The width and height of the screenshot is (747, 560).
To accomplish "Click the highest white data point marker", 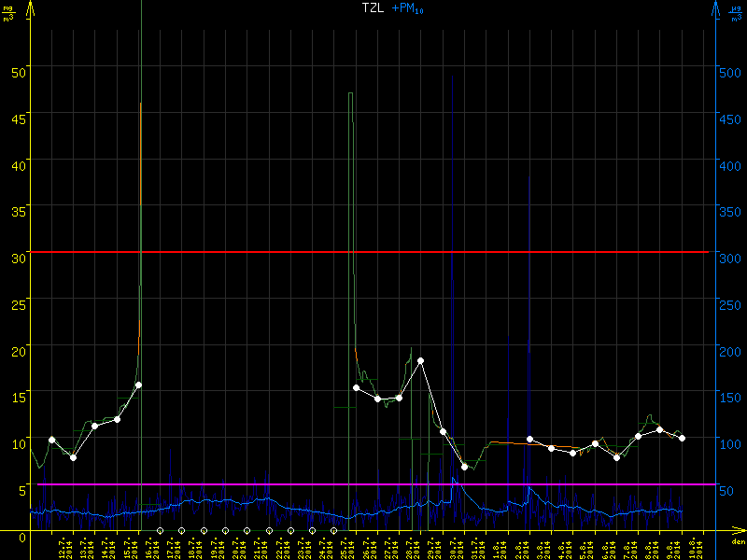I will pos(421,360).
